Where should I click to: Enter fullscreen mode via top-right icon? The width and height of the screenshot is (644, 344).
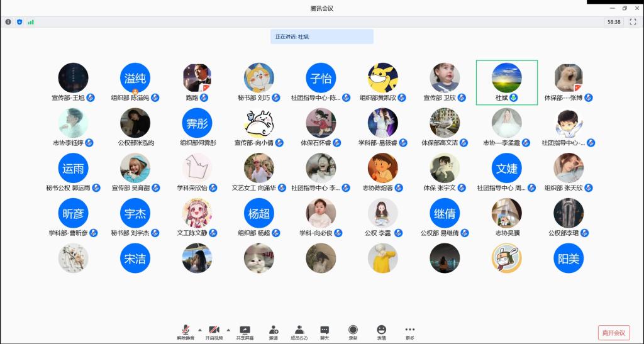(x=633, y=22)
